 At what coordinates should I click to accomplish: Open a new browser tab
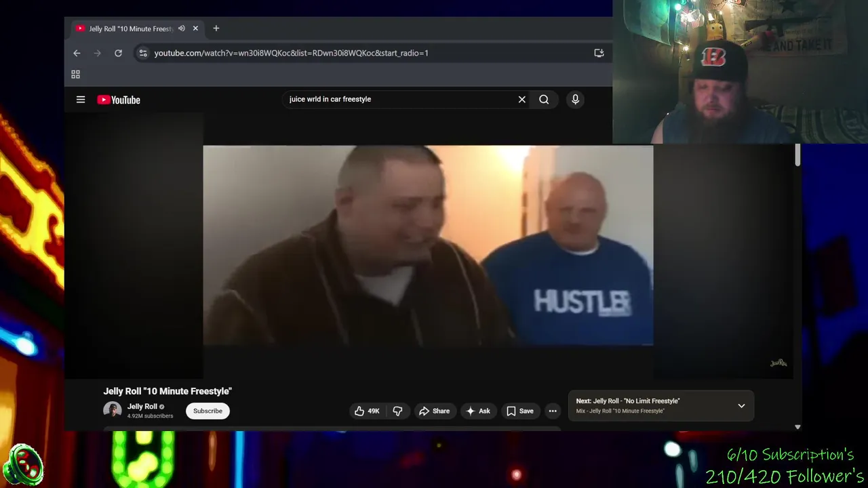pos(216,28)
